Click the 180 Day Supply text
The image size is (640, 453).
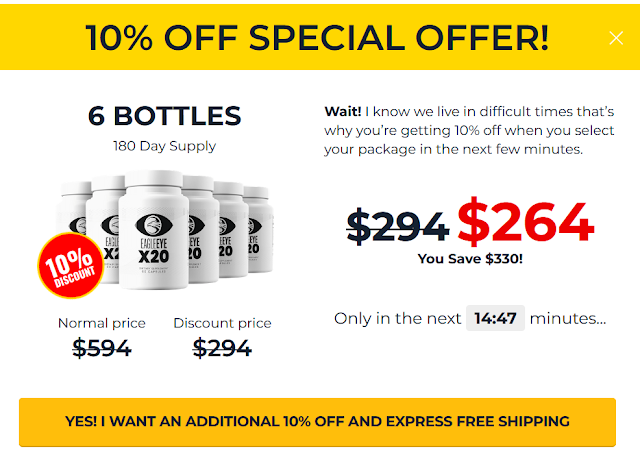tap(164, 146)
